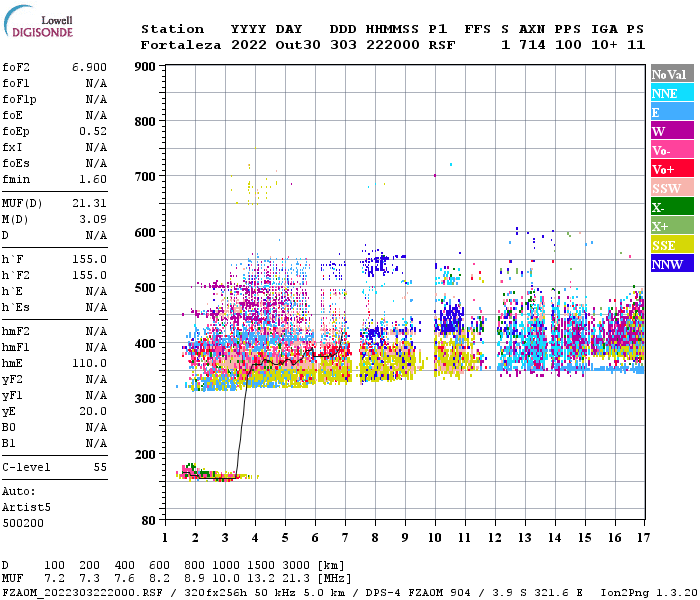Select the NoVal gray legend swatch

tap(672, 74)
